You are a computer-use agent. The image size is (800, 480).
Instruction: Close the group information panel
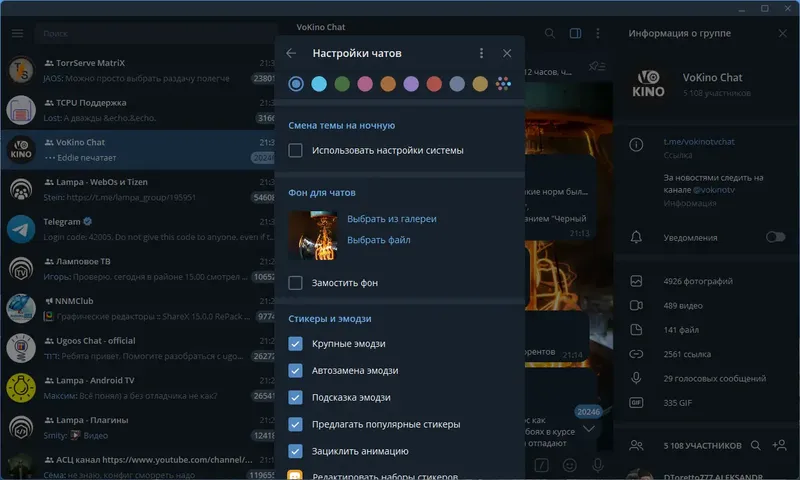click(x=783, y=33)
